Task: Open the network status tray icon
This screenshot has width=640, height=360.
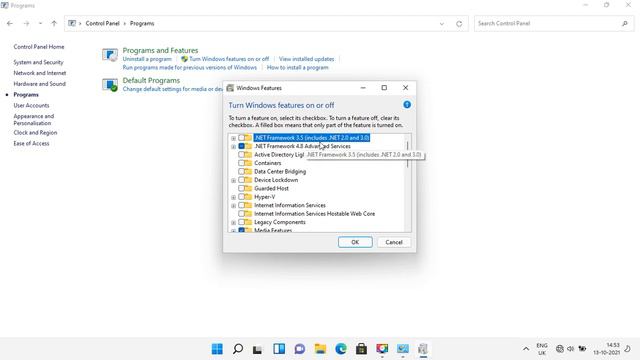Action: 560,349
